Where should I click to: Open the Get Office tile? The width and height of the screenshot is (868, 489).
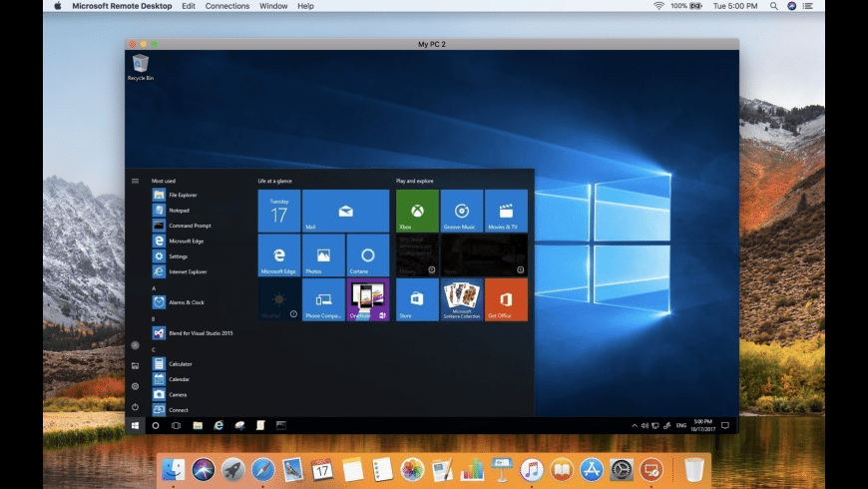pyautogui.click(x=506, y=299)
